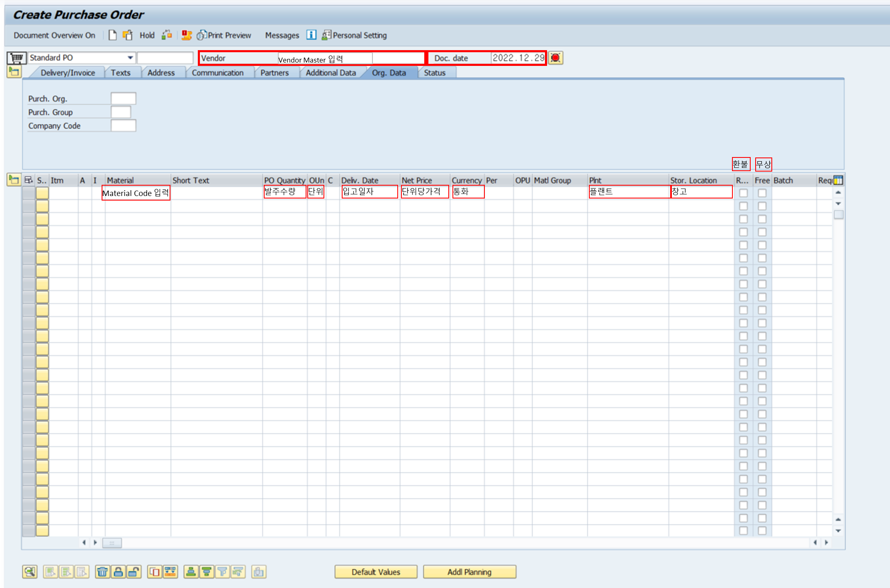The image size is (890, 588).
Task: Check the second row Free checkbox
Action: coord(762,206)
